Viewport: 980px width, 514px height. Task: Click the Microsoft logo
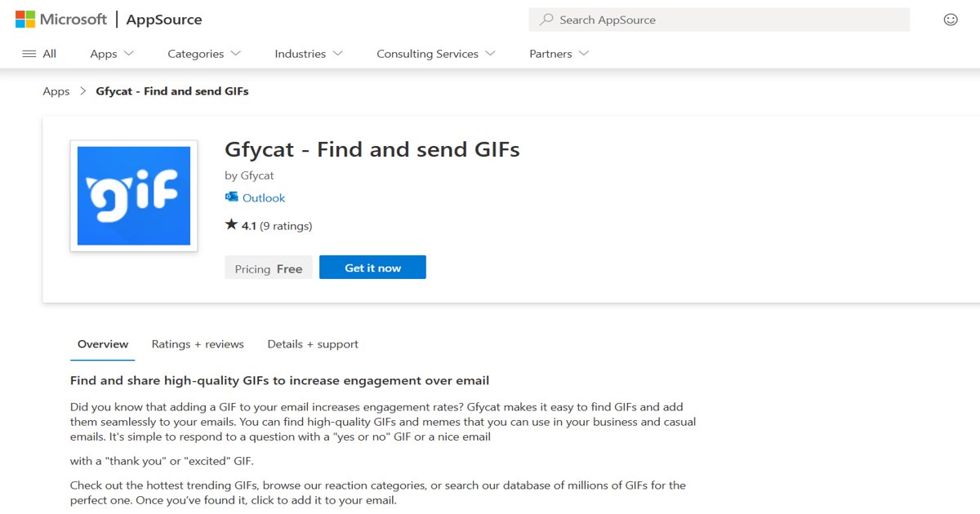click(x=61, y=19)
